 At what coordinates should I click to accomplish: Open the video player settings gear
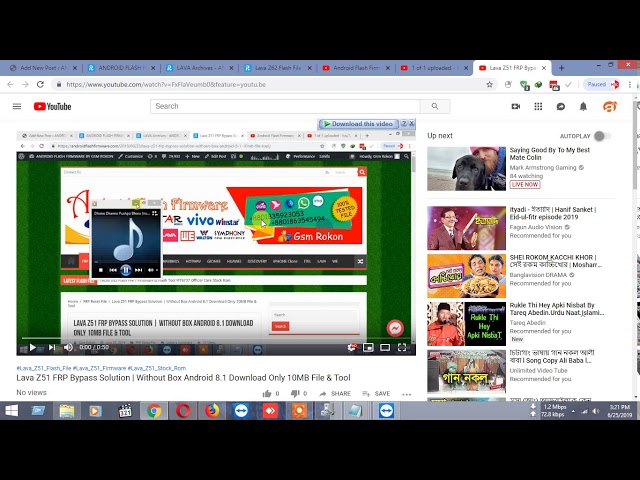point(351,347)
